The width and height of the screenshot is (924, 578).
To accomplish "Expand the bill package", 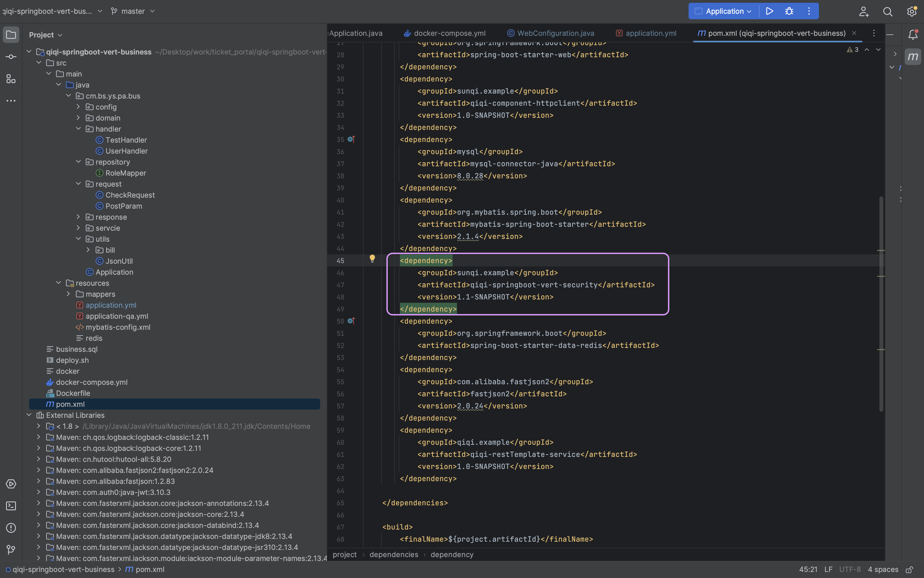I will point(88,250).
